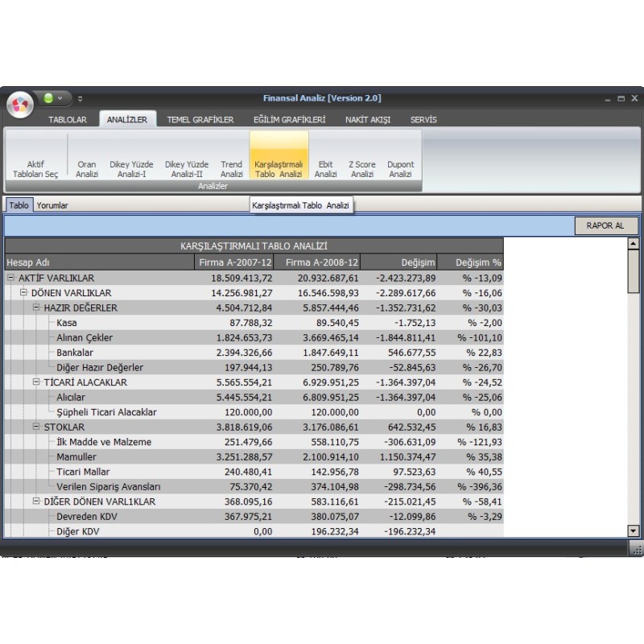Switch to the TABLOLAR ribbon tab

click(x=68, y=119)
